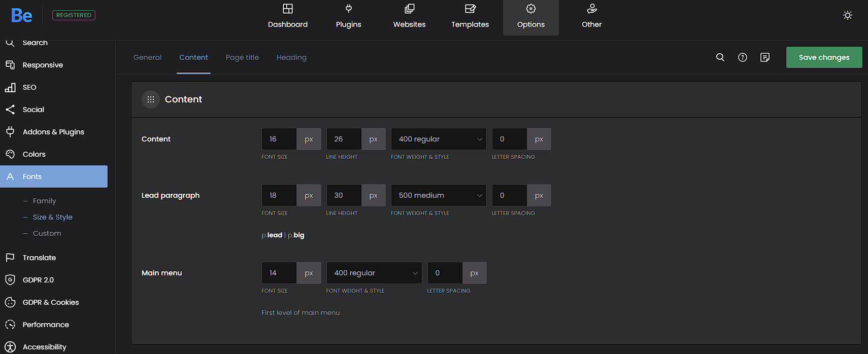Expand Content font weight 400 regular dropdown

click(438, 139)
